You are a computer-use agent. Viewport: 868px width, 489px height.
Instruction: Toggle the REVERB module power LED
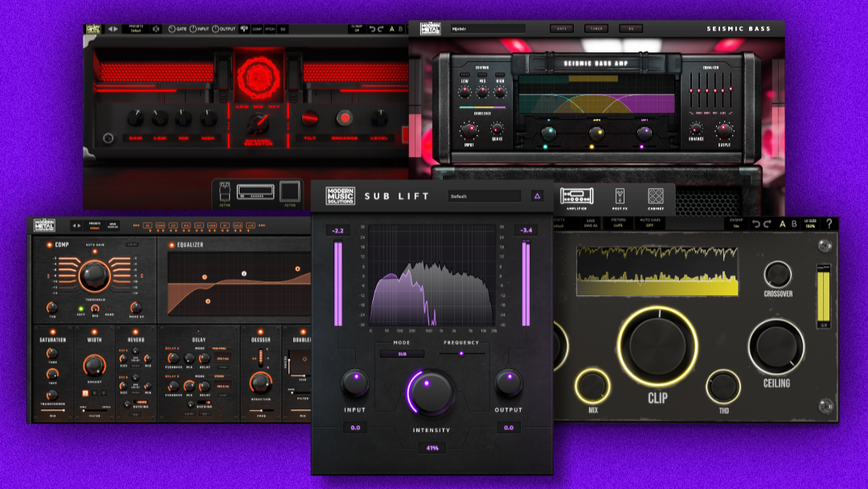pyautogui.click(x=136, y=331)
